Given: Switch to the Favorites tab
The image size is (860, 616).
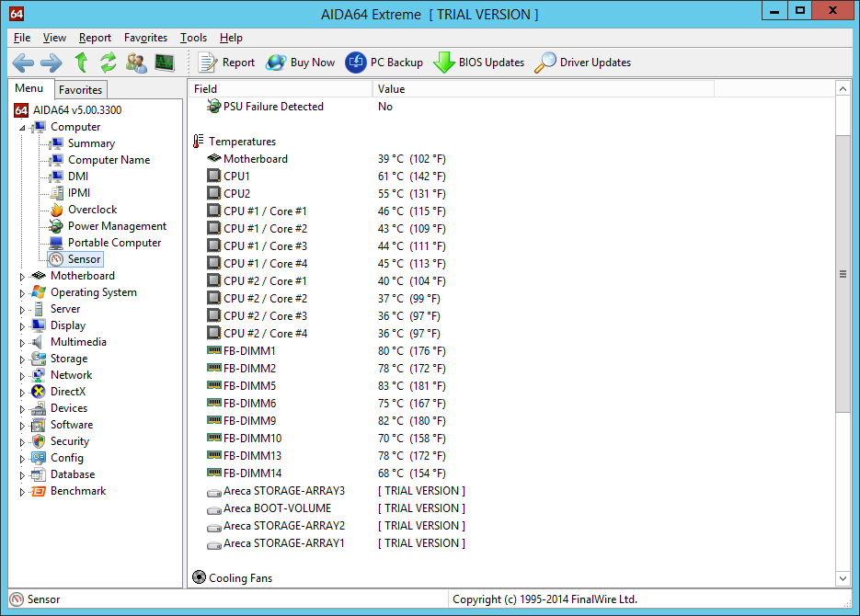Looking at the screenshot, I should point(80,90).
